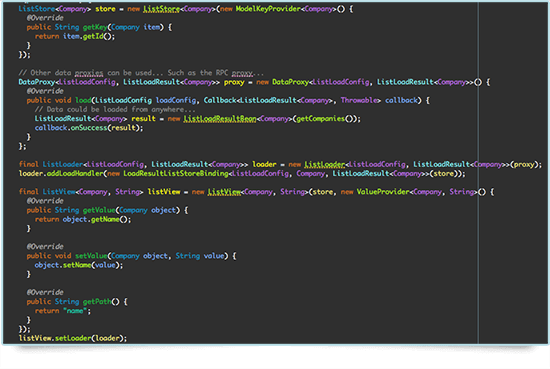Click the @Override annotation above getPath

pyautogui.click(x=45, y=293)
